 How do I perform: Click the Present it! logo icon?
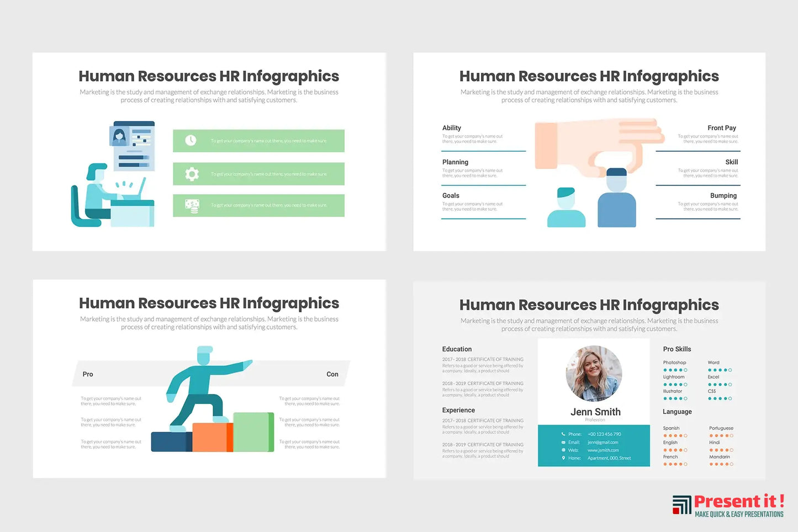point(682,504)
